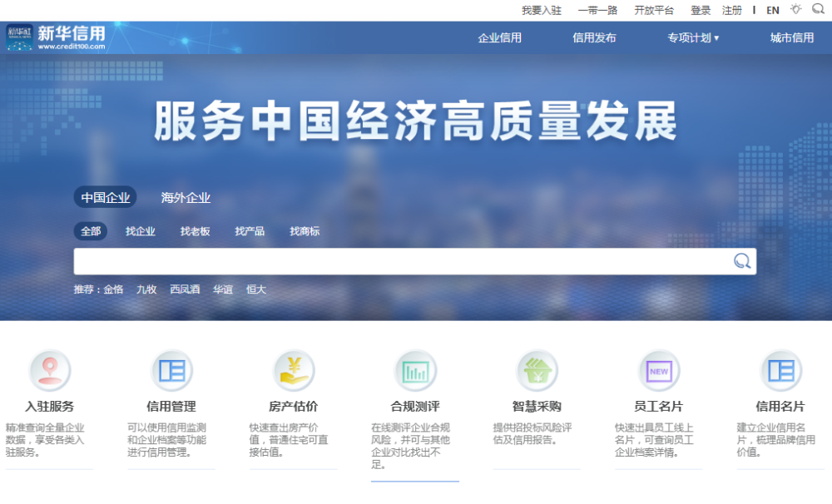Click inside the company search input field
Image resolution: width=832 pixels, height=504 pixels.
pyautogui.click(x=399, y=261)
